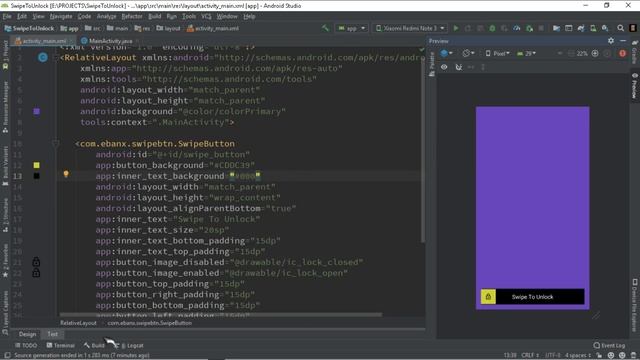Click the RelativeLayout breadcrumb at editor bottom
Screen dimensions: 640x360
click(78, 323)
